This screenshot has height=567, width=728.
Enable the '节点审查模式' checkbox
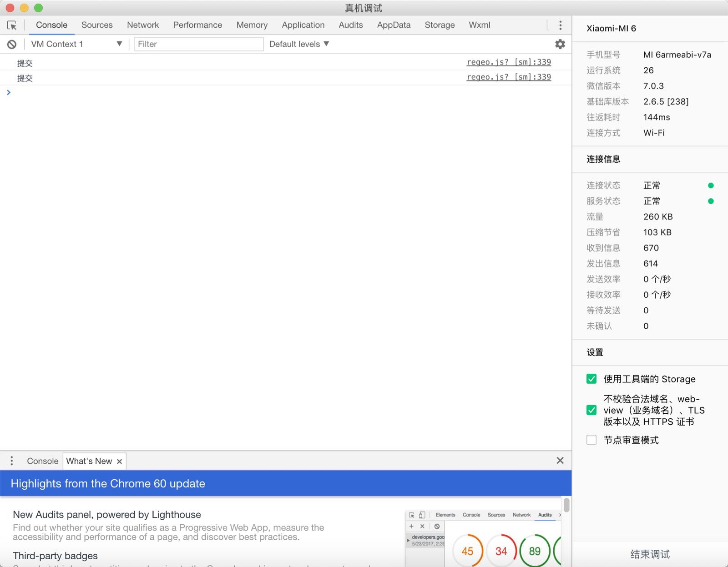(x=591, y=440)
